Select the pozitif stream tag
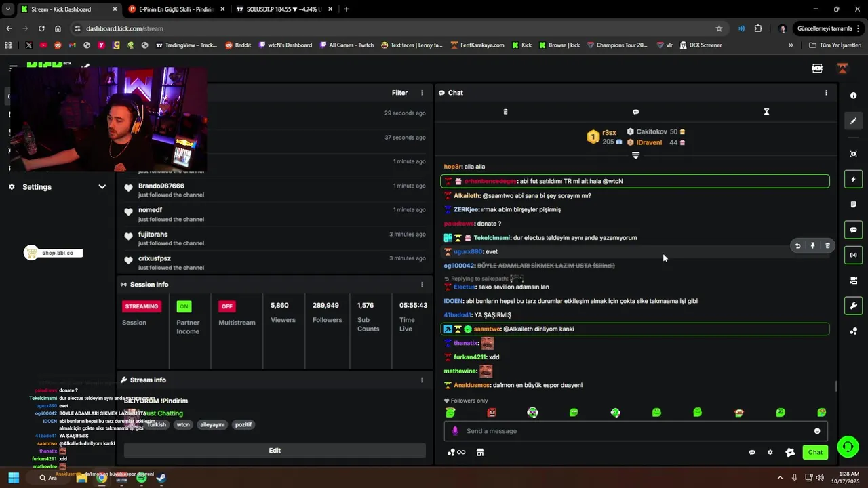Screen dimensions: 868x488 point(243,425)
